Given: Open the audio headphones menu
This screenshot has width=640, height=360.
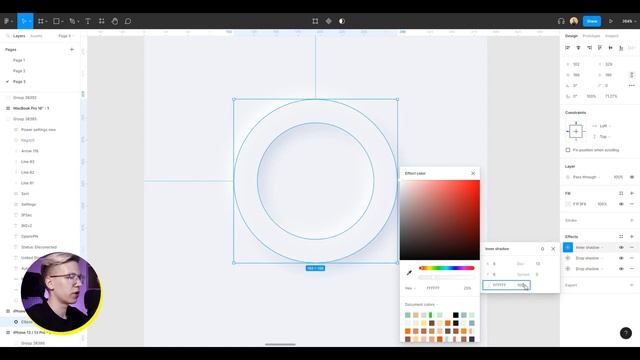Looking at the screenshot, I should [x=561, y=21].
